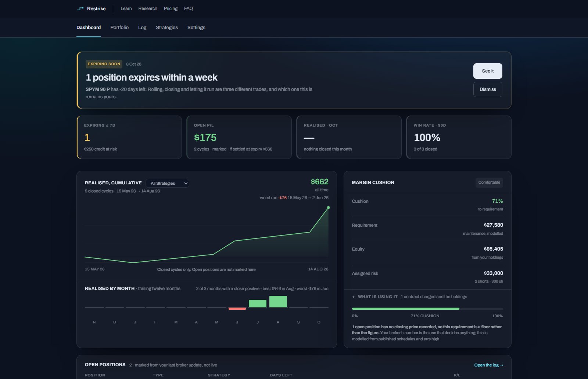Click the $27,580 requirement value

[x=493, y=225]
